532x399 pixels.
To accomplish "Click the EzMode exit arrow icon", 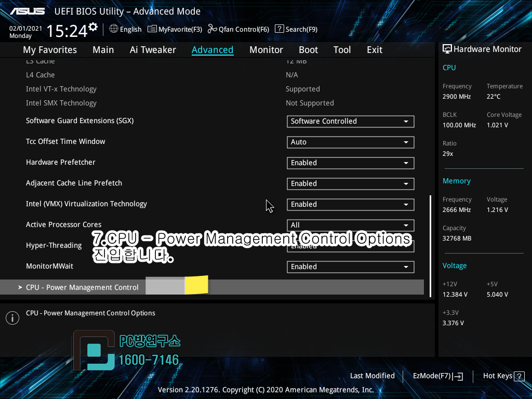I will pyautogui.click(x=458, y=376).
